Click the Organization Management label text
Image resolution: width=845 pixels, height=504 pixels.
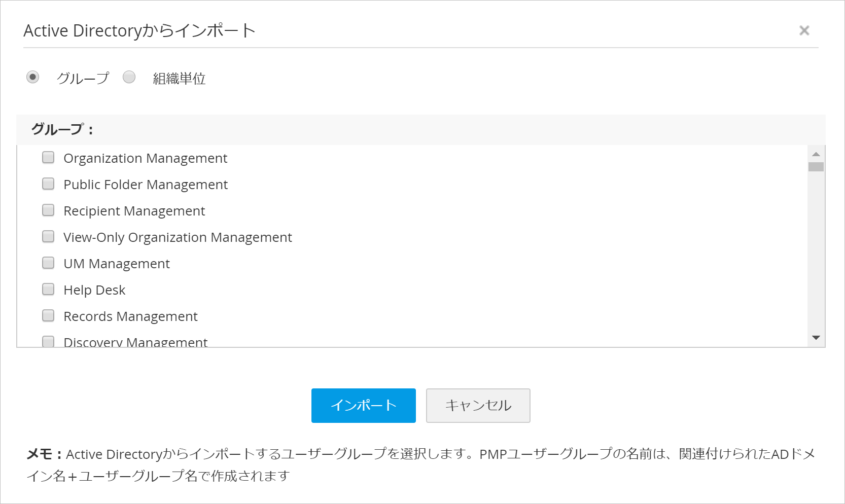tap(145, 158)
